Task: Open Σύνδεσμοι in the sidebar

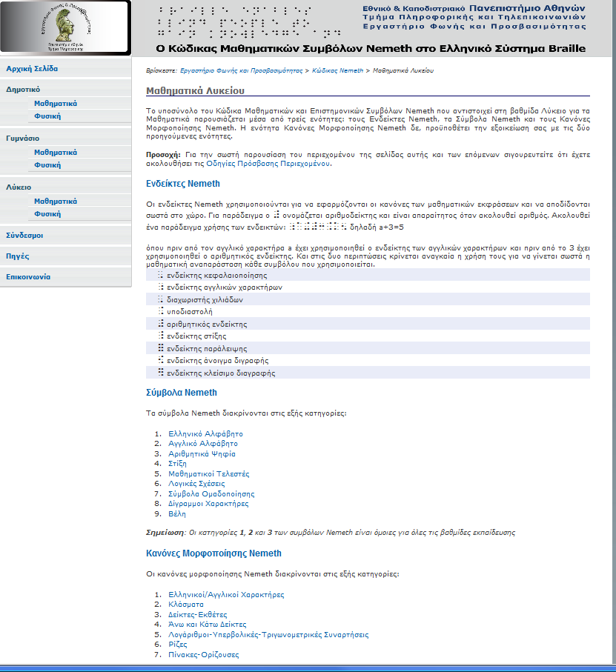Action: pos(24,236)
